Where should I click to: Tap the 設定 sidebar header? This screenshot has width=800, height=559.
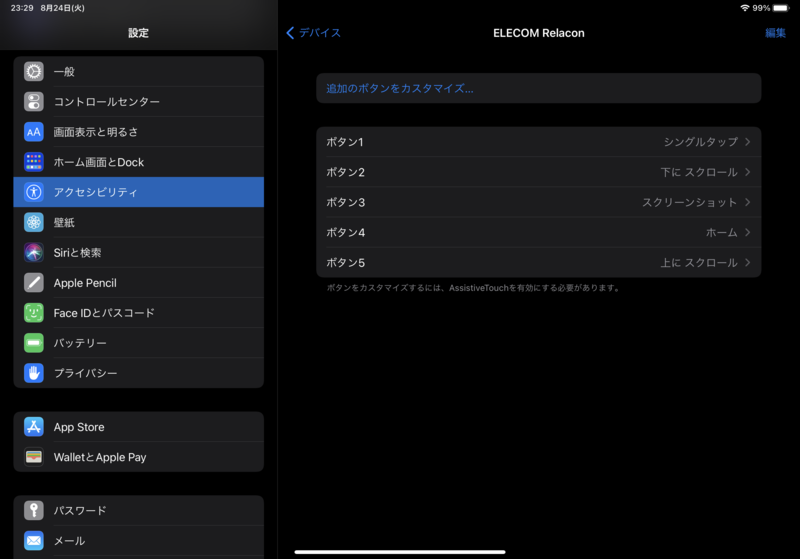tap(138, 33)
